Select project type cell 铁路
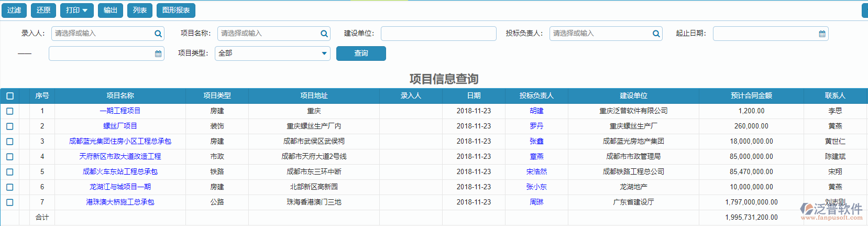 pos(217,172)
